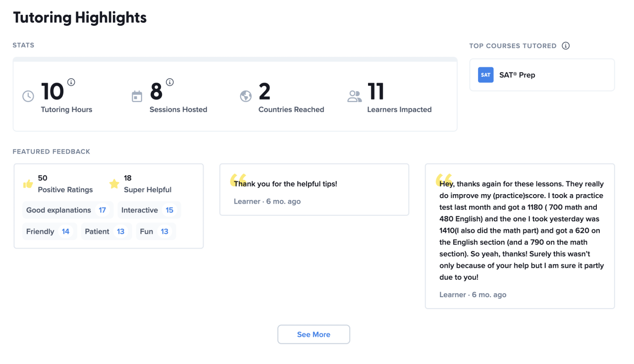Open the long practice score feedback card
Screen dimensions: 634x364
click(520, 236)
